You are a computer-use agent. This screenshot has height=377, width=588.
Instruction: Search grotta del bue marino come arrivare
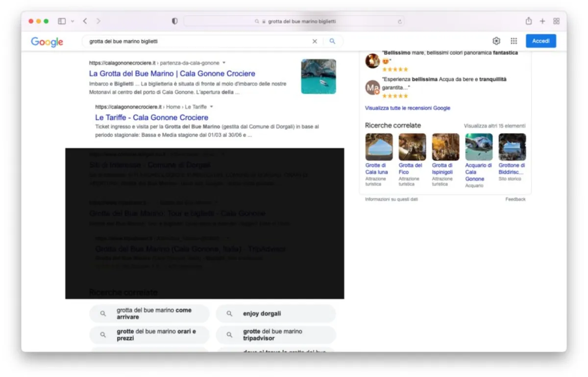(149, 314)
